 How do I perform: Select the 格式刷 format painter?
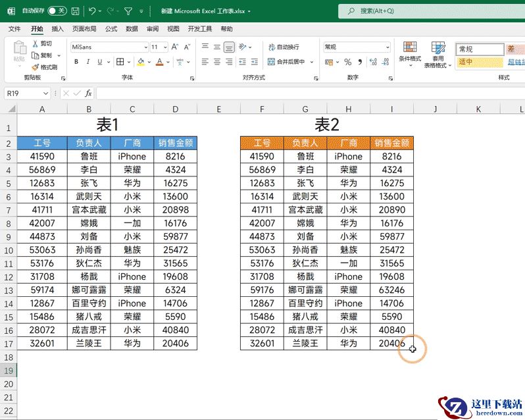click(x=45, y=67)
